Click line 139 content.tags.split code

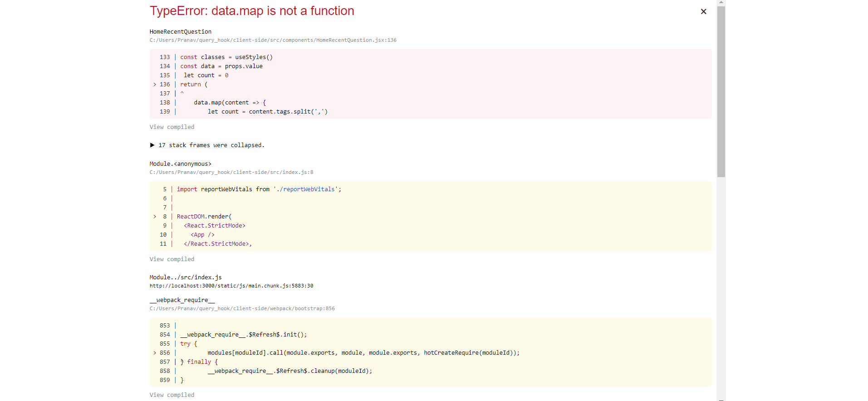pos(268,112)
